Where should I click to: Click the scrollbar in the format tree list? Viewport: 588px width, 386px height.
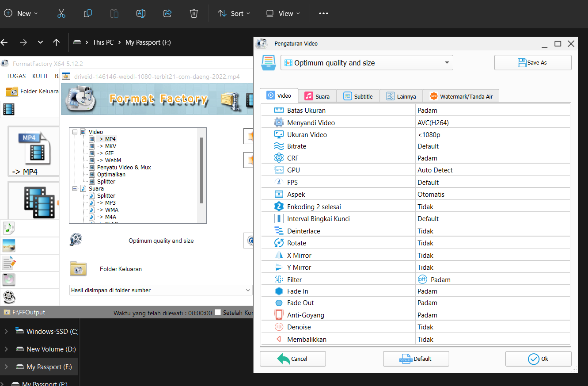pyautogui.click(x=201, y=170)
